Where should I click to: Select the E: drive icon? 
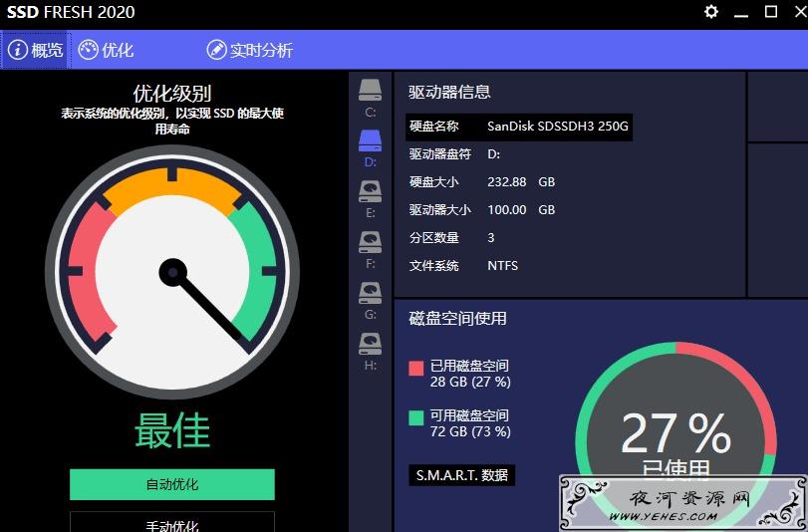[370, 191]
